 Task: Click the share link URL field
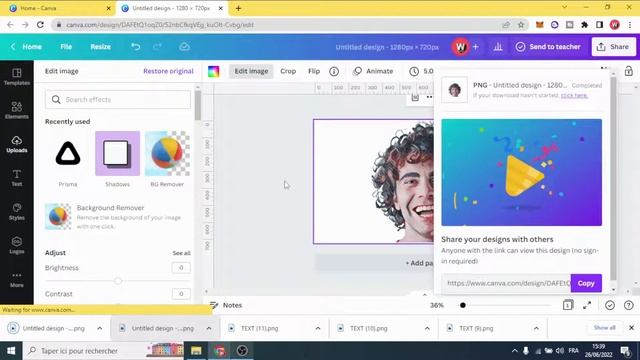506,283
